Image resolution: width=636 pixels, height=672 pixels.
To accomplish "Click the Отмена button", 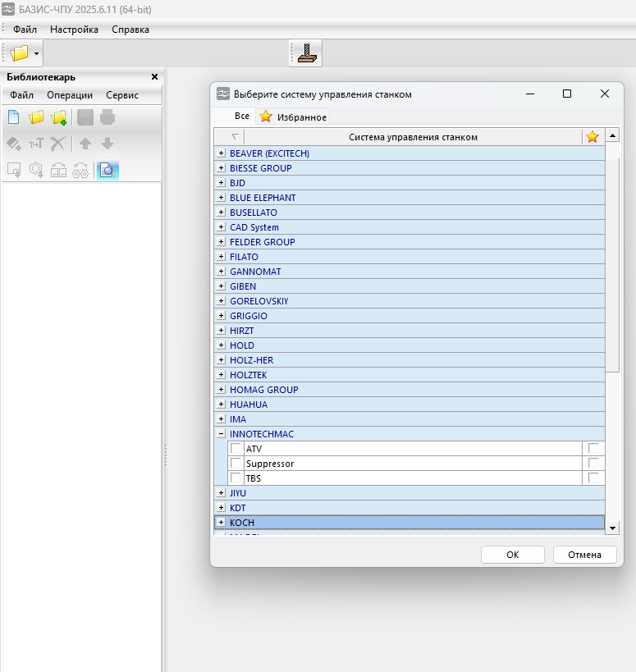I will point(584,555).
